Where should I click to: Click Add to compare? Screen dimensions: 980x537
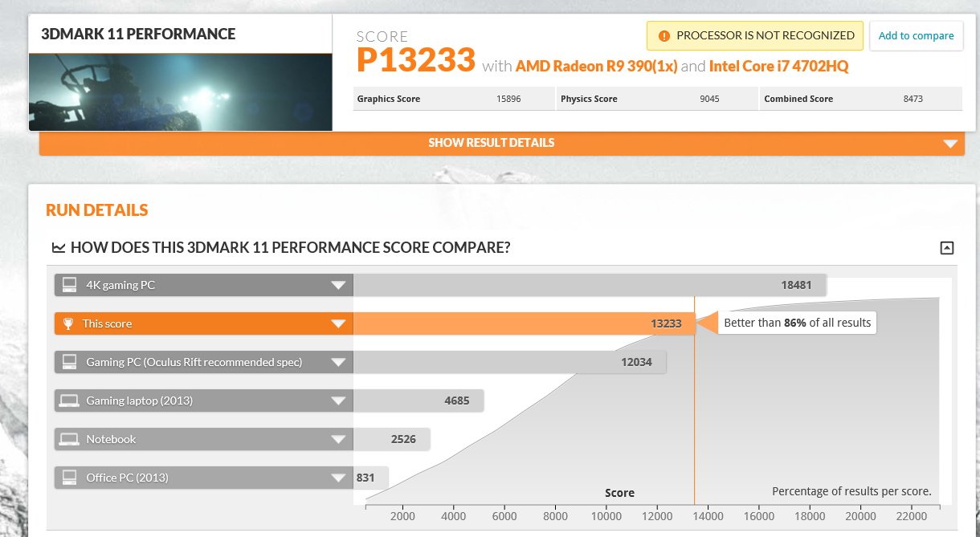[916, 35]
